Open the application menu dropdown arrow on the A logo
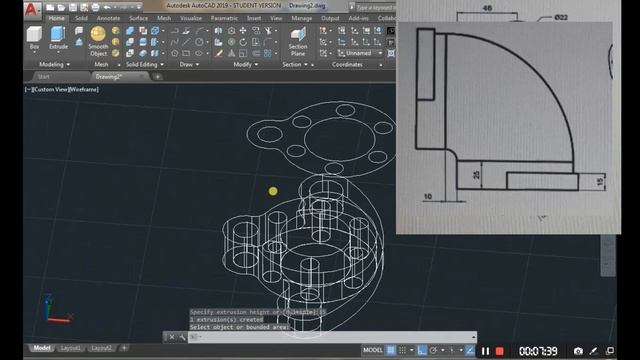 (x=39, y=10)
